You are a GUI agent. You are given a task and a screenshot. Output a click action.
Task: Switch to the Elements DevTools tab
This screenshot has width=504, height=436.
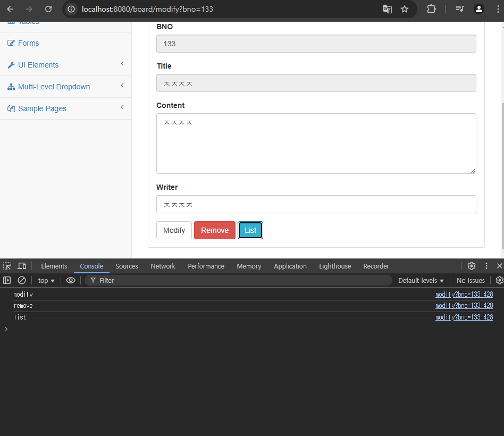click(x=54, y=266)
